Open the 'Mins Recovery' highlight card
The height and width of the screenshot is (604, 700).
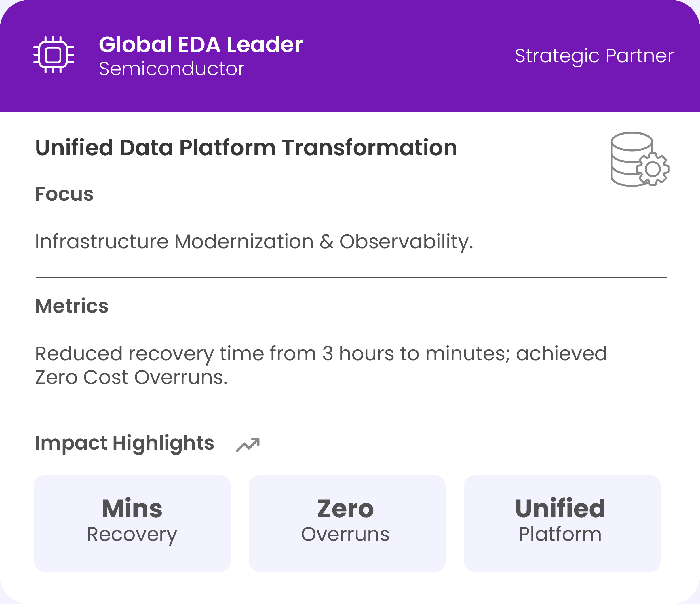(132, 523)
